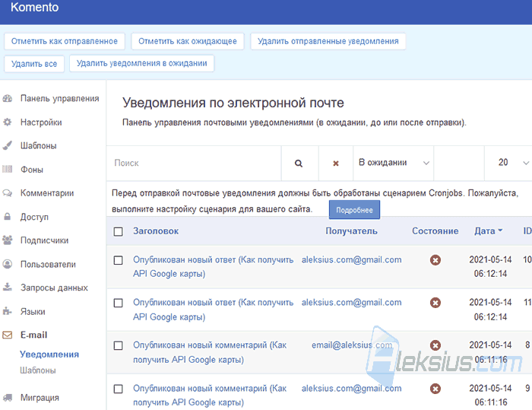Sort table by Состояние column
The height and width of the screenshot is (410, 532).
click(x=435, y=231)
